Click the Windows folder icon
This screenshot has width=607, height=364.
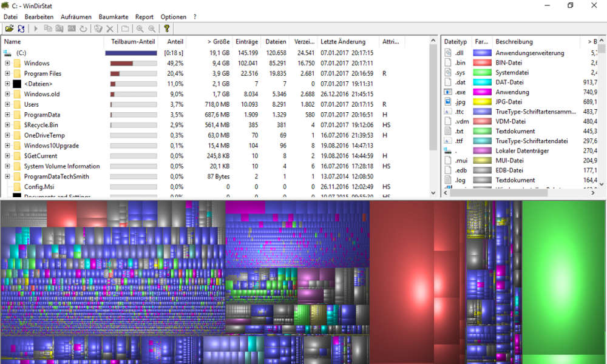(x=17, y=63)
